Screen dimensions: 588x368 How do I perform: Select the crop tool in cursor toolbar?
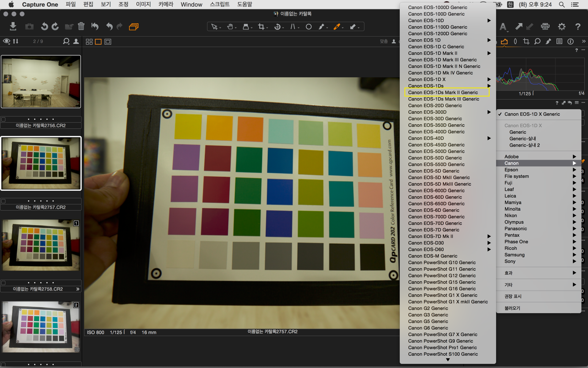(261, 27)
